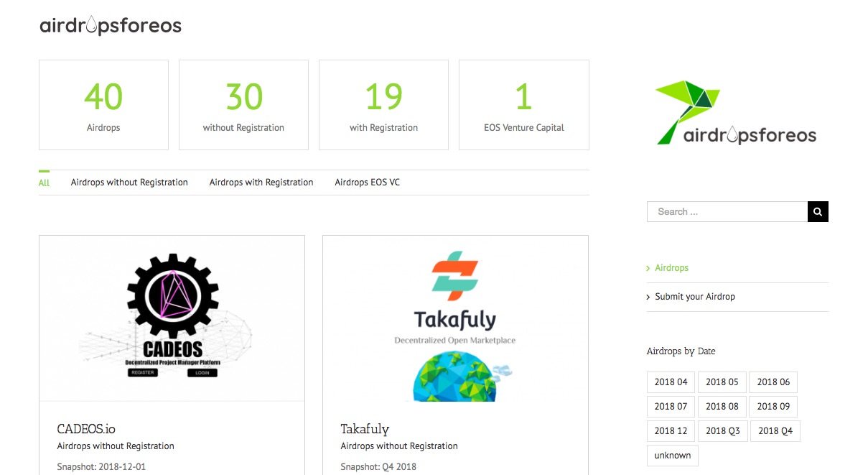Click Snapshot: Q4 2018 text

378,467
